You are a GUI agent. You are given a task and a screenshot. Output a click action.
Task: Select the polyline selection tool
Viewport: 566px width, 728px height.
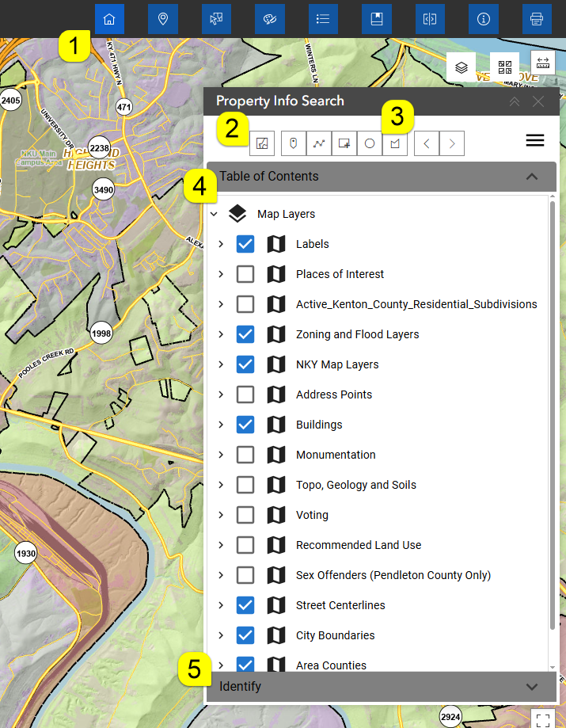319,143
